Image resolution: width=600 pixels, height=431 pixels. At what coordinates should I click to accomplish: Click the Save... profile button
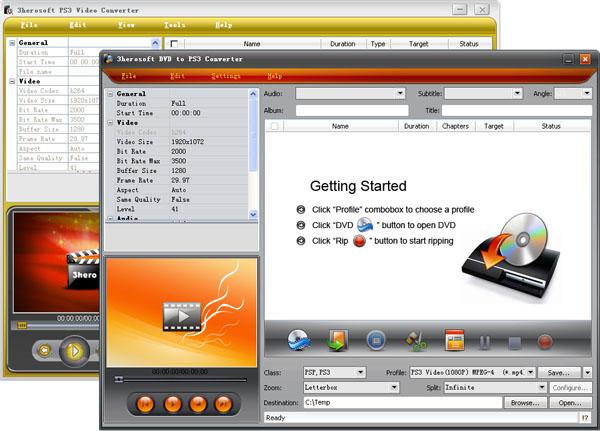point(559,372)
